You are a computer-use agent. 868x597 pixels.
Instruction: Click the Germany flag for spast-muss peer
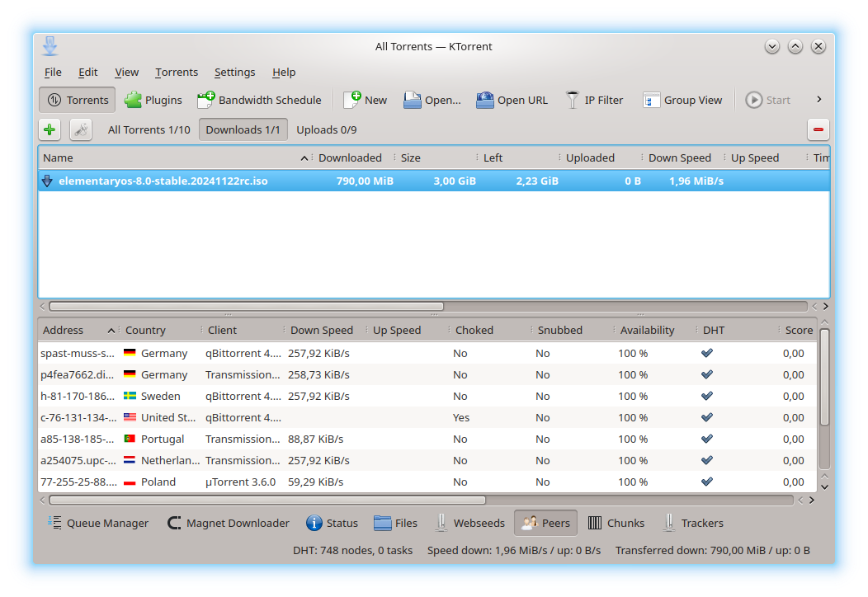[x=130, y=353]
